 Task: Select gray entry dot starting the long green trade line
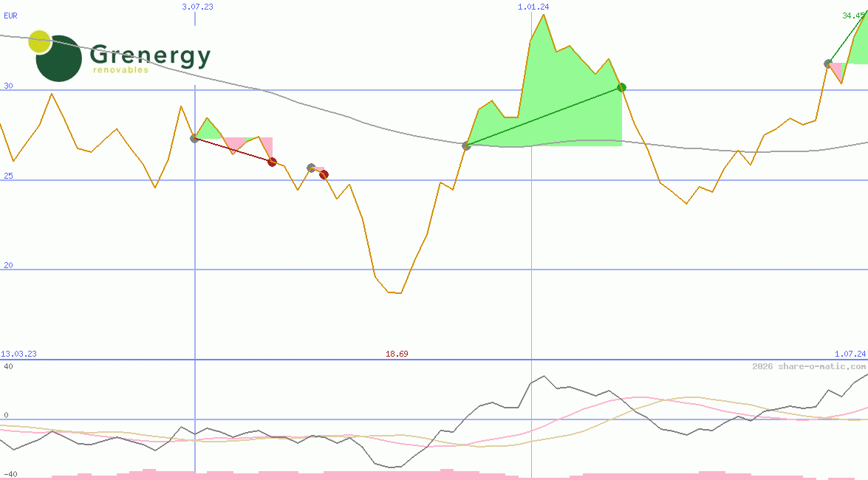coord(466,146)
